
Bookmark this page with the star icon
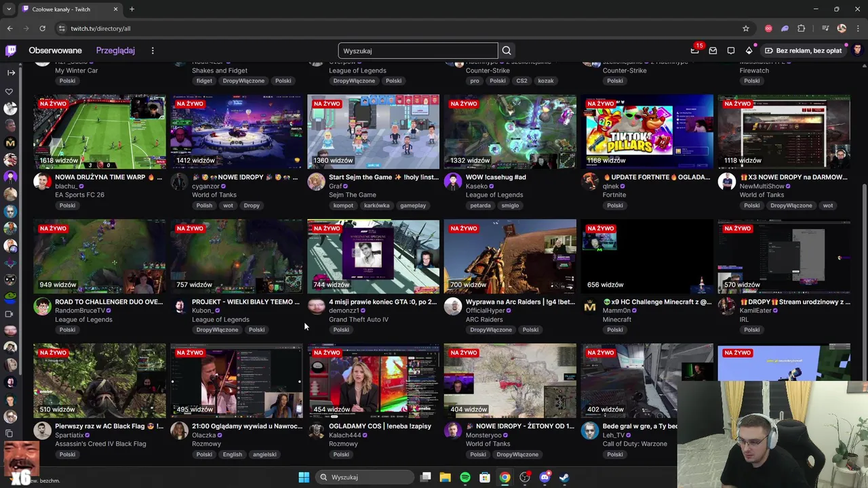(x=746, y=28)
